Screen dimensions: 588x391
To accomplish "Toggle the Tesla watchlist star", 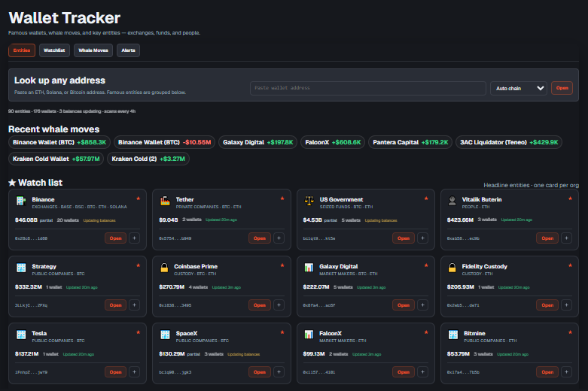I will 138,332.
